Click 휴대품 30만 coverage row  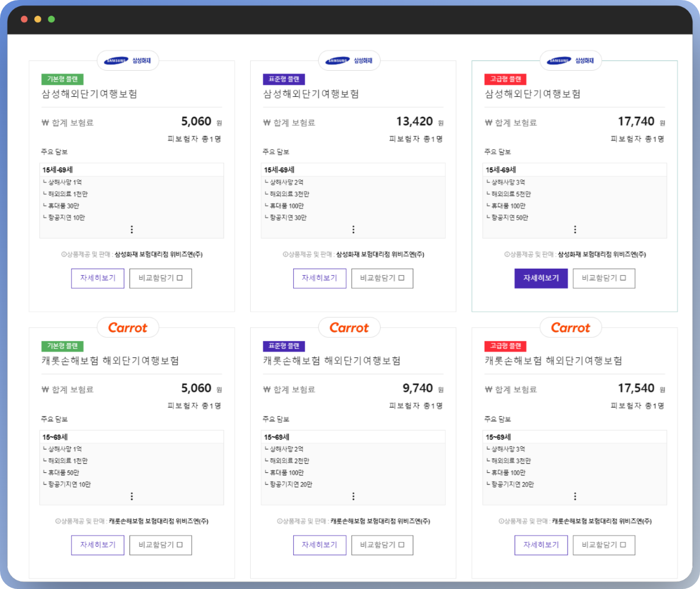pos(61,206)
